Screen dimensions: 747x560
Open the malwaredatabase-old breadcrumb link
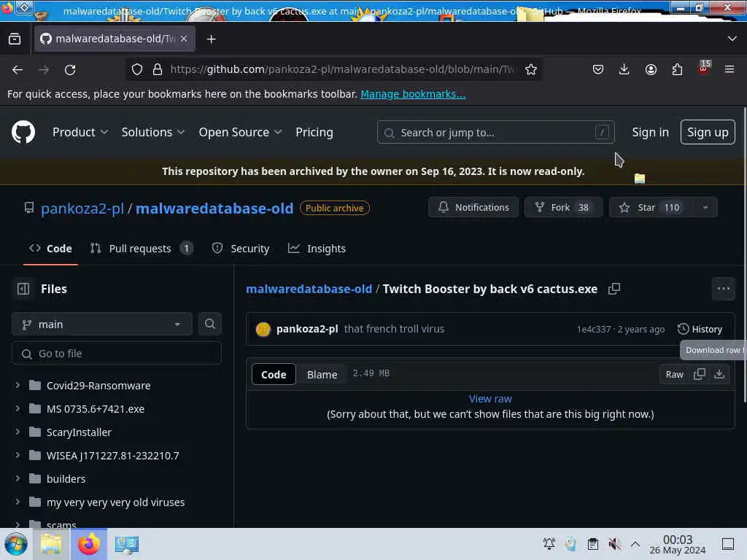[309, 289]
